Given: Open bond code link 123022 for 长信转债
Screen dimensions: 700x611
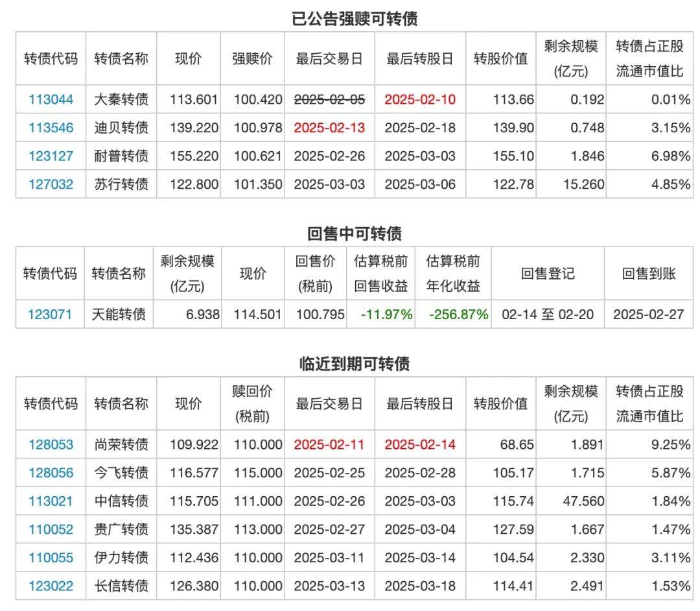Looking at the screenshot, I should (x=50, y=585).
